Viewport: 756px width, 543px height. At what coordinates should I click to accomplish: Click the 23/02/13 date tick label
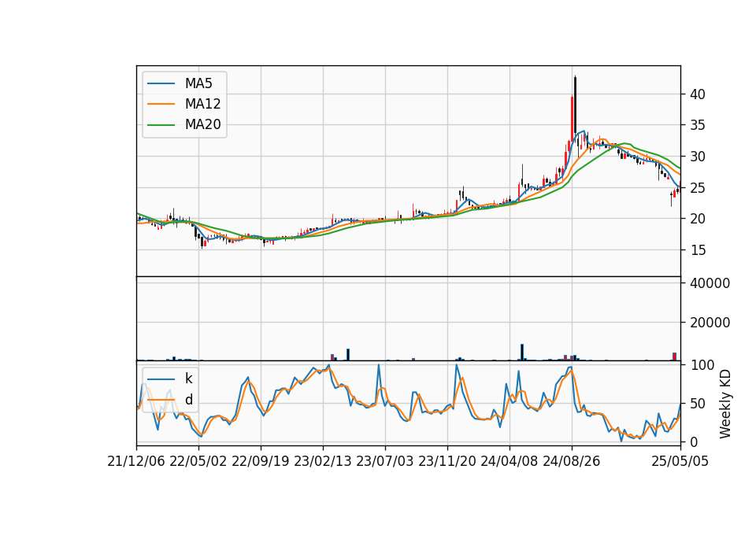323,461
